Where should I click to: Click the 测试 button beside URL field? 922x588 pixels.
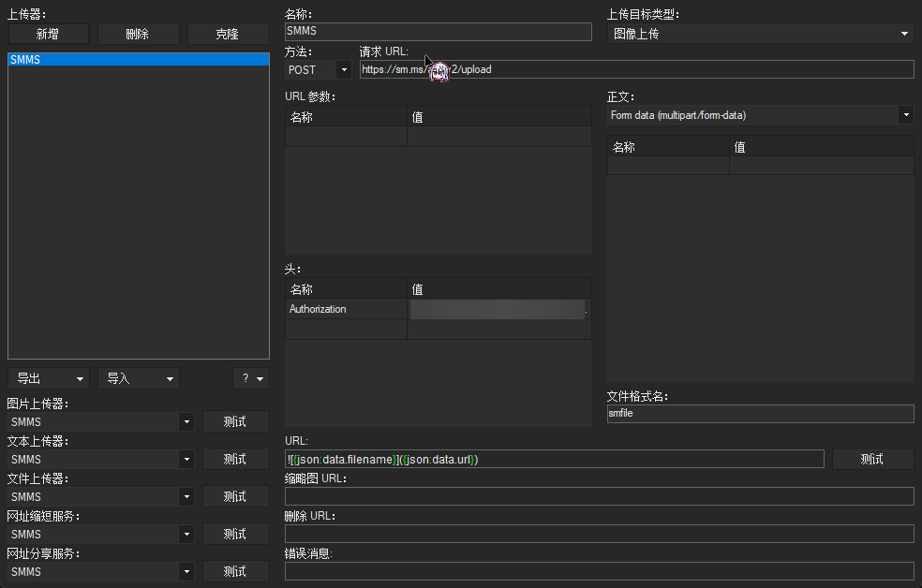point(872,460)
